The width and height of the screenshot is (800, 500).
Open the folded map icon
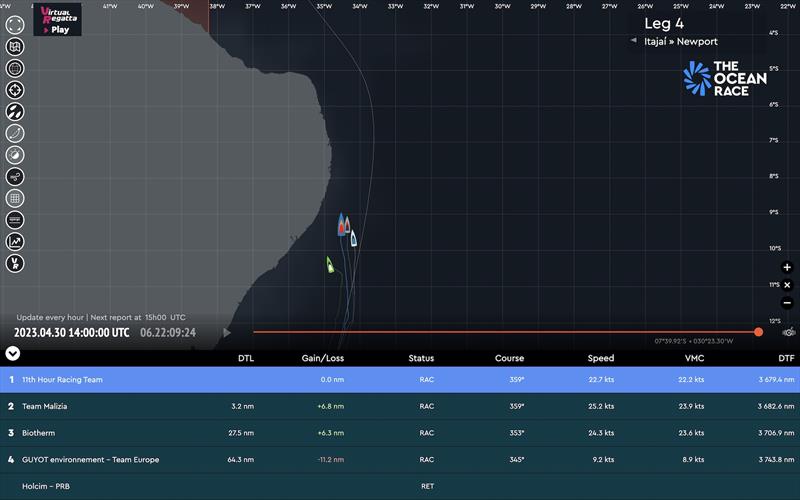15,46
